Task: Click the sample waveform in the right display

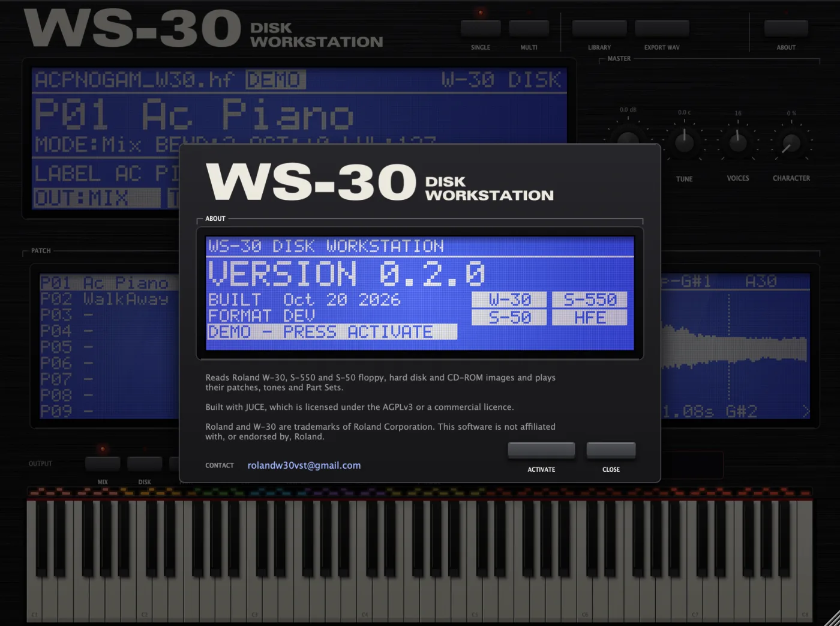Action: pyautogui.click(x=734, y=349)
